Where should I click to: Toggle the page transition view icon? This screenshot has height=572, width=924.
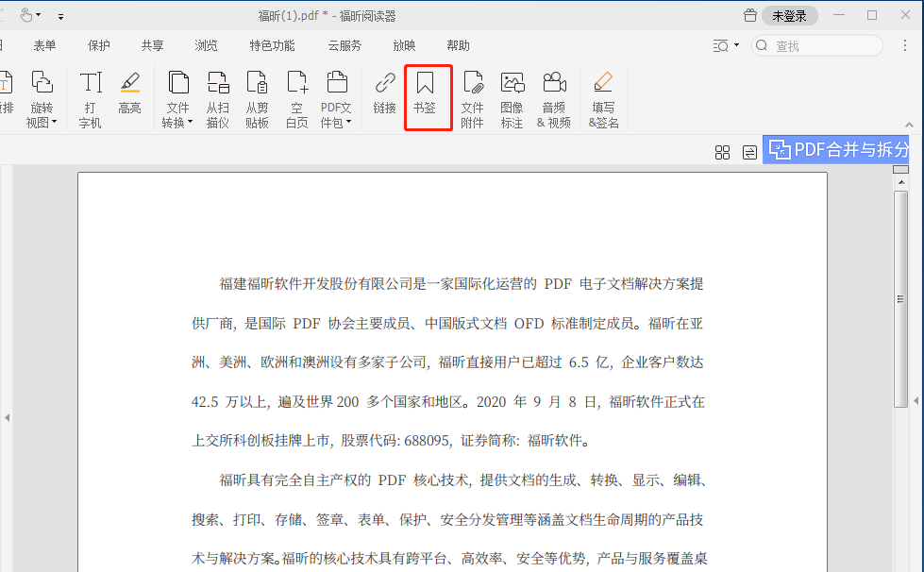pyautogui.click(x=748, y=151)
